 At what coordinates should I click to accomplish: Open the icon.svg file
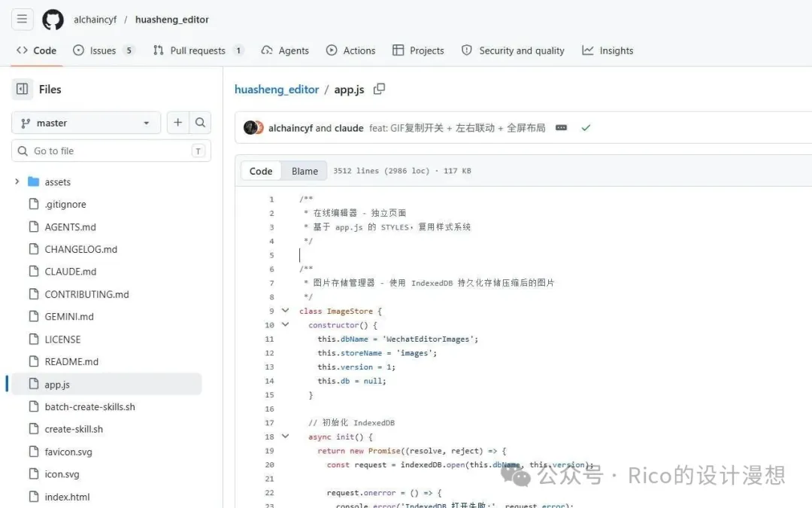click(62, 474)
